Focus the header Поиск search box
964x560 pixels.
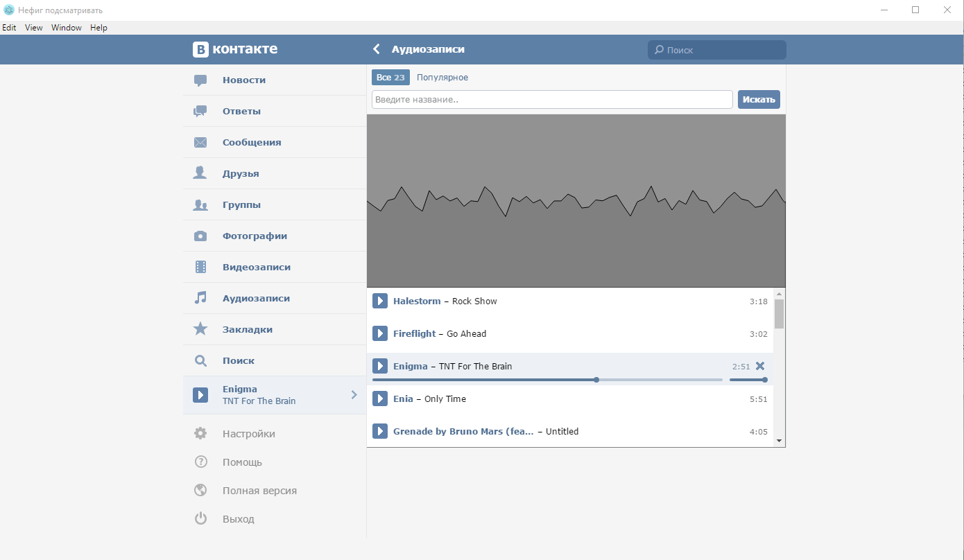(x=717, y=50)
